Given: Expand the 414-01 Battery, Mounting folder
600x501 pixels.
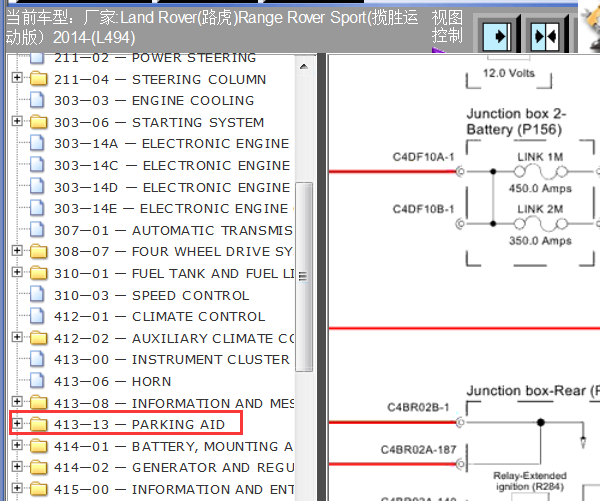Looking at the screenshot, I should click(17, 445).
